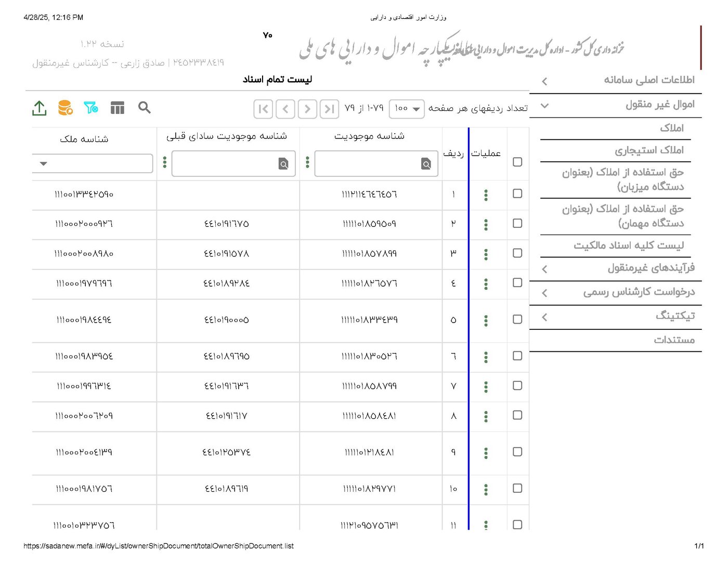Toggle the select-all checkbox in the table header
This screenshot has width=728, height=563.
(x=517, y=162)
